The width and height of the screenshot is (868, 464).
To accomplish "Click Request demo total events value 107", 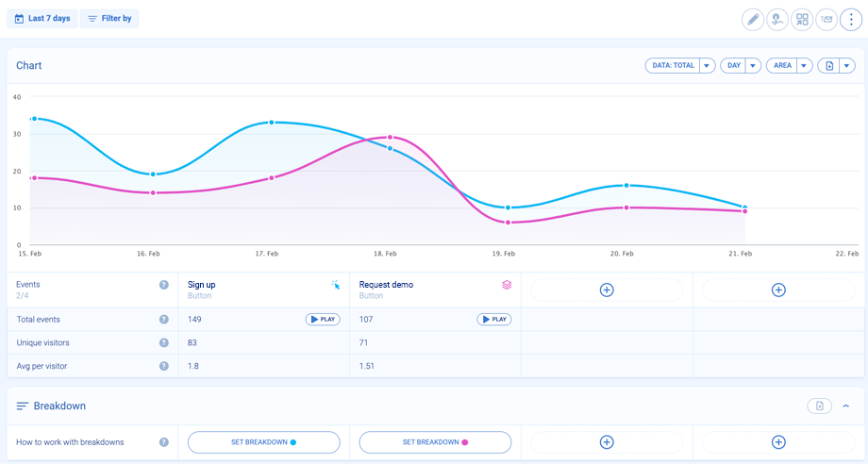I will coord(366,319).
